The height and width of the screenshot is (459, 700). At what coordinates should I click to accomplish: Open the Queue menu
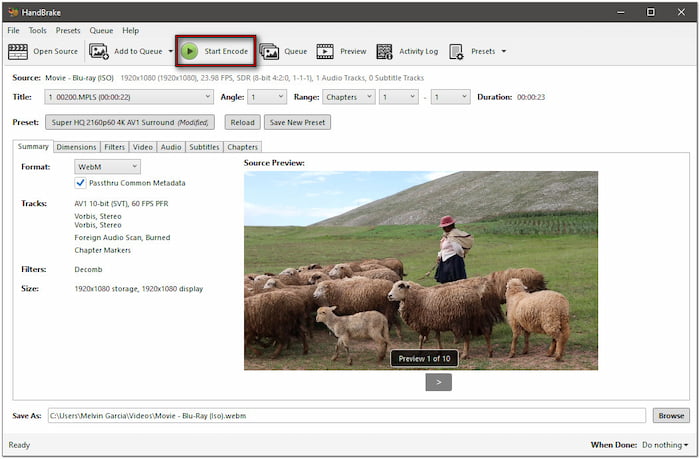click(101, 30)
